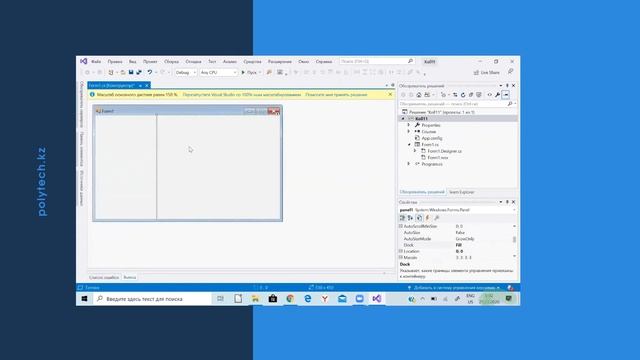
Task: Open the Project menu
Action: [x=150, y=62]
